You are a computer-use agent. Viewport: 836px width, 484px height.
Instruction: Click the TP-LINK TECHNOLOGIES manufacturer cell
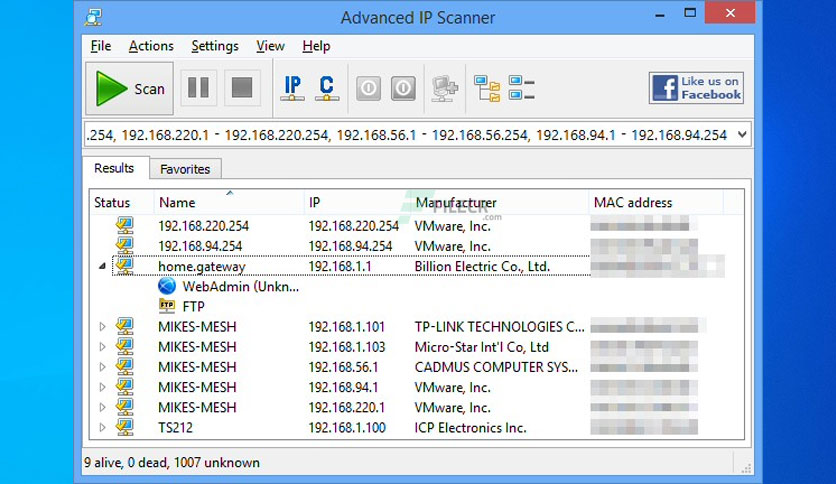coord(500,327)
